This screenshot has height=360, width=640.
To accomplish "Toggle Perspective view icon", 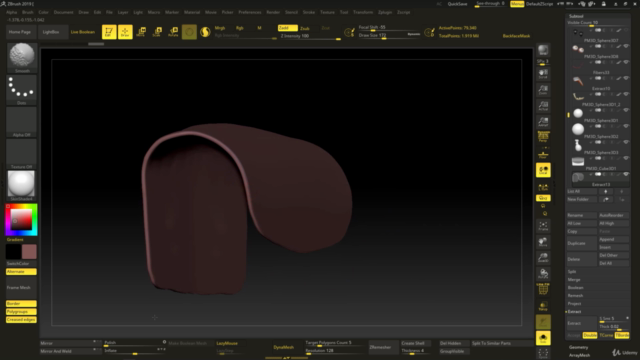I will [x=543, y=138].
